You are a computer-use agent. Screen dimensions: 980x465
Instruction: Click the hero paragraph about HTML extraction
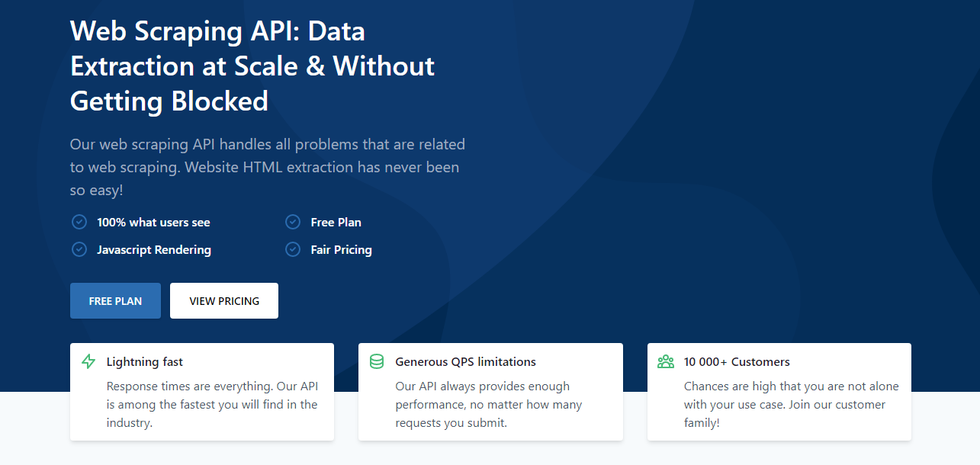click(x=267, y=167)
